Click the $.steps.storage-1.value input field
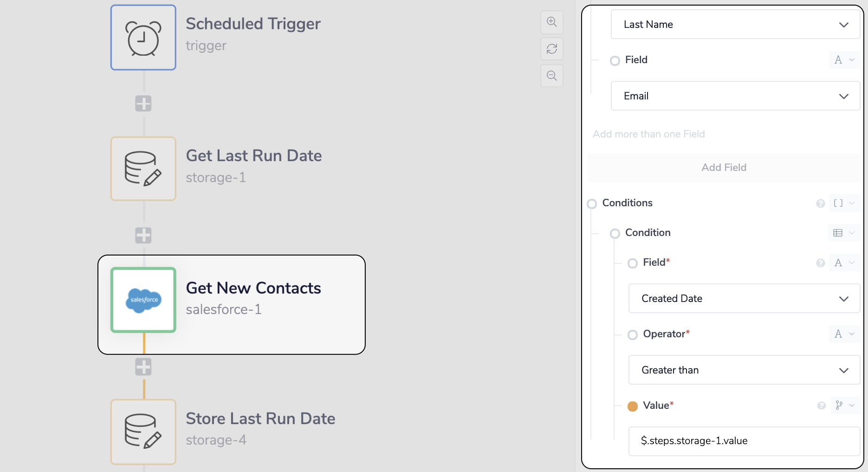868x472 pixels. (743, 441)
